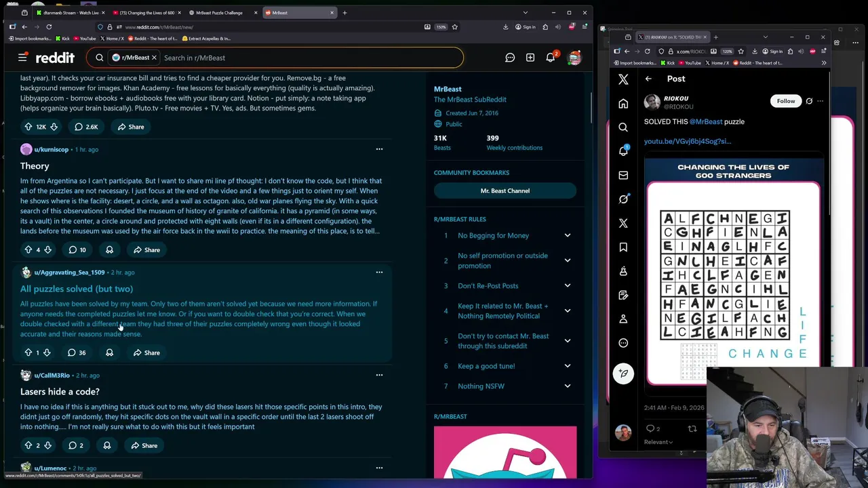Expand rule Keep a good tune
Viewport: 868px width, 488px height.
point(568,366)
